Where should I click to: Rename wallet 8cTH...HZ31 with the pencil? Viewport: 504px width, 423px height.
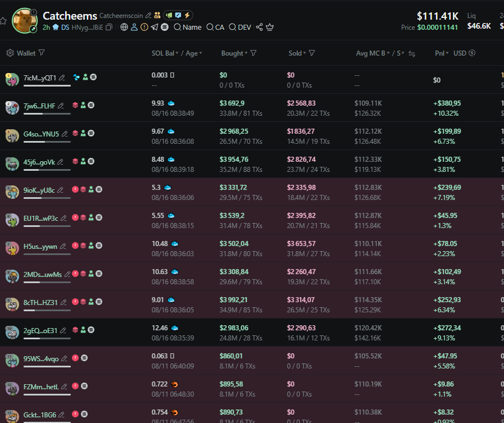pos(63,302)
